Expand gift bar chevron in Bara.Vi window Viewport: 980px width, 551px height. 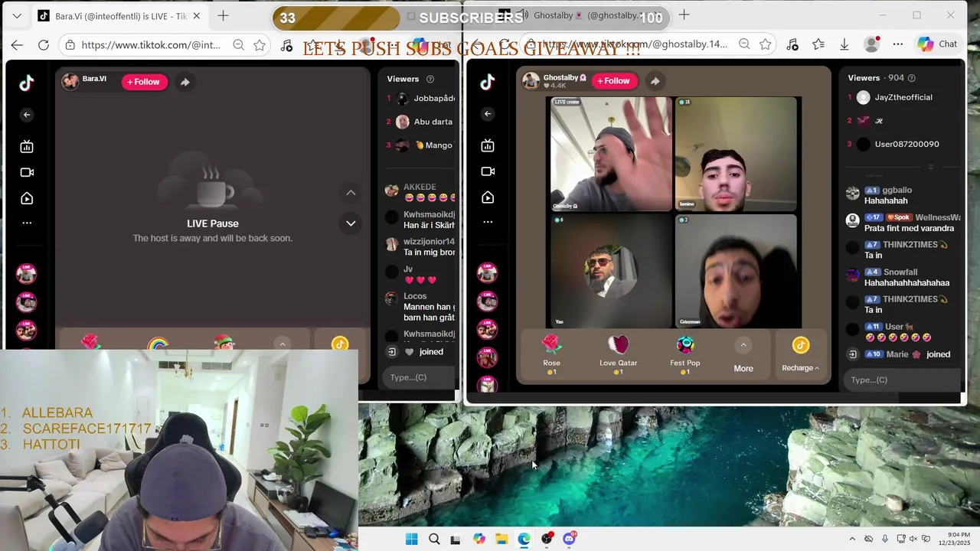point(283,344)
